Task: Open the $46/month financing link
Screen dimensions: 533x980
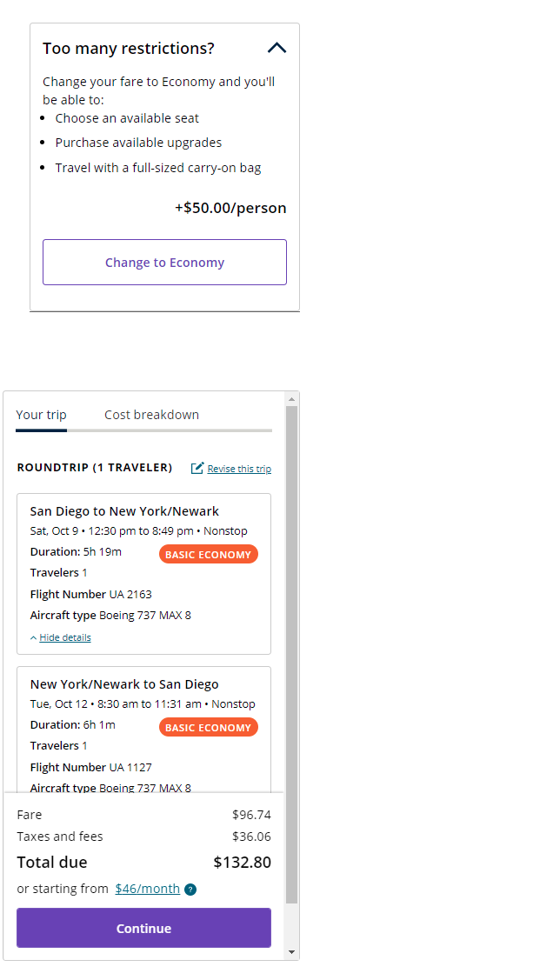Action: click(x=148, y=889)
